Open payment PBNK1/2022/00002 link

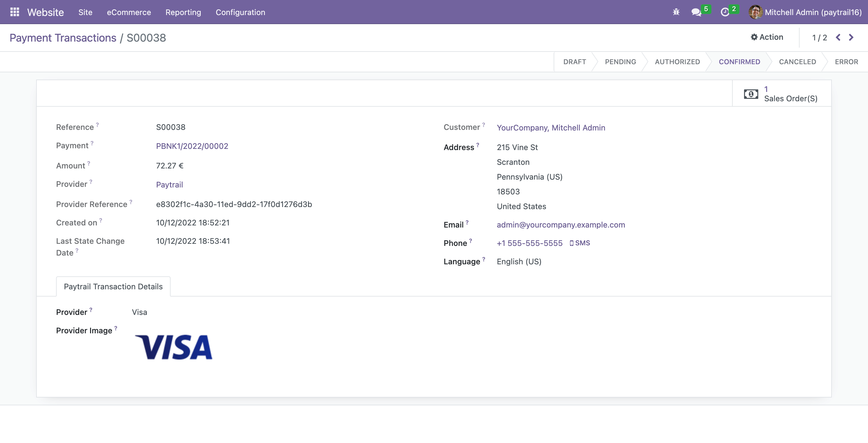pos(192,146)
